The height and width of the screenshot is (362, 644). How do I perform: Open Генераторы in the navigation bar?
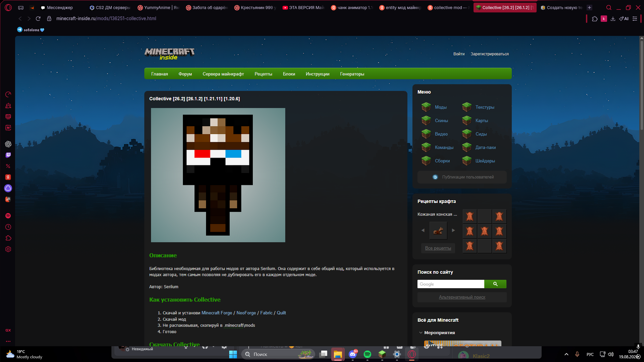[352, 74]
